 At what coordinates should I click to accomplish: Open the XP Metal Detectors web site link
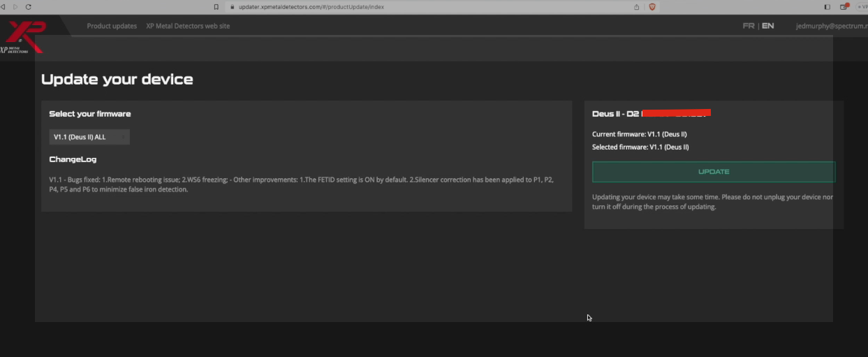coord(188,26)
